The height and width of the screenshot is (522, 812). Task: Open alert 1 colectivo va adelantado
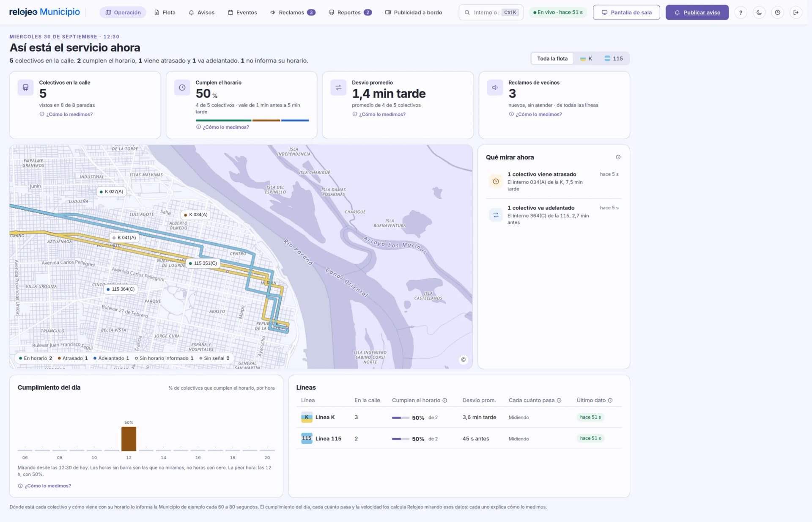[x=554, y=215]
